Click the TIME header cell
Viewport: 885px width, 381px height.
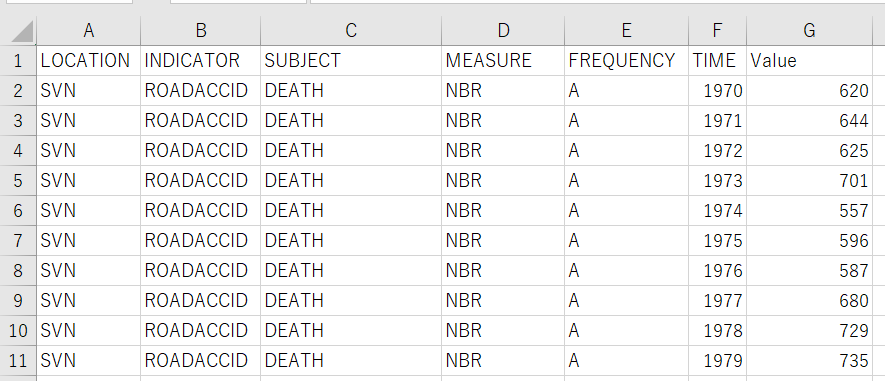click(717, 60)
